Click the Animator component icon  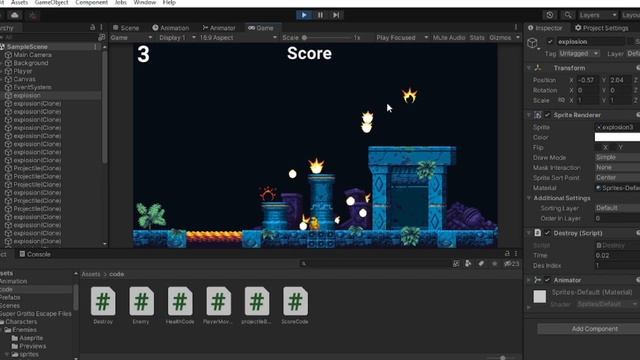[538, 280]
